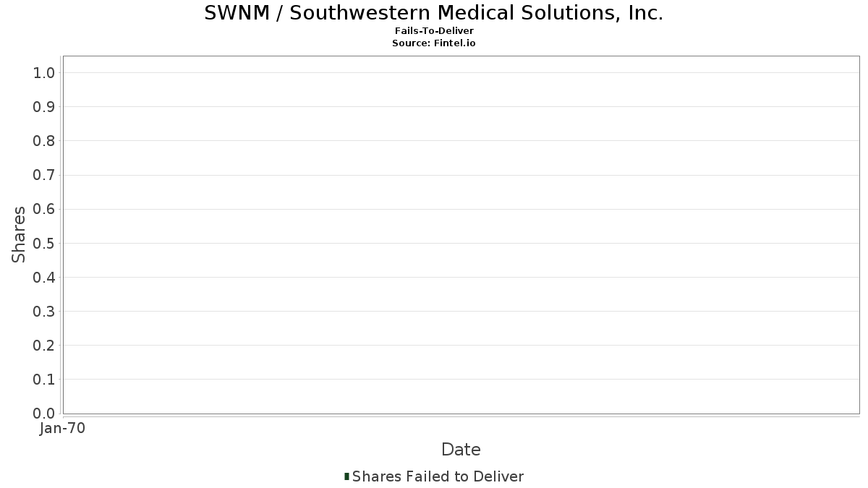This screenshot has height=488, width=868.
Task: Click the 0.8 y-axis tick label
Action: pos(44,141)
